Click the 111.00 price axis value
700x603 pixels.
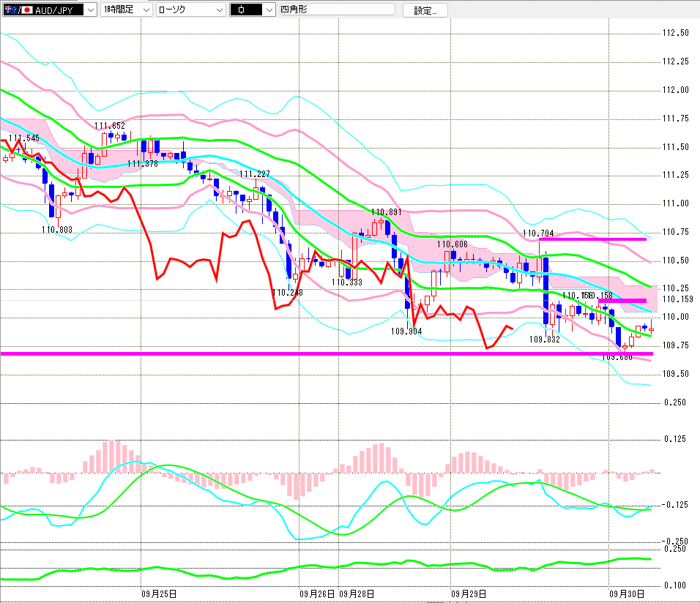676,203
